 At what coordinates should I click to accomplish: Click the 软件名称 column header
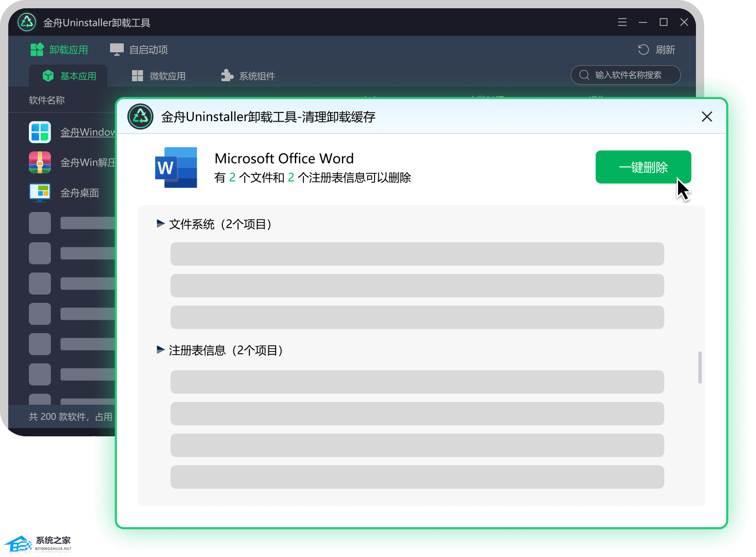47,100
